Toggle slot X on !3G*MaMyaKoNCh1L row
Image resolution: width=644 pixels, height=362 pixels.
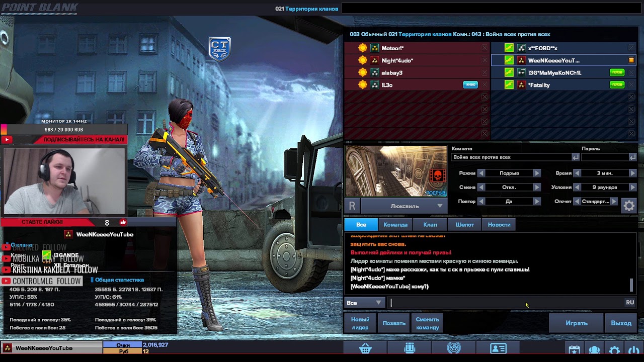[x=631, y=73]
